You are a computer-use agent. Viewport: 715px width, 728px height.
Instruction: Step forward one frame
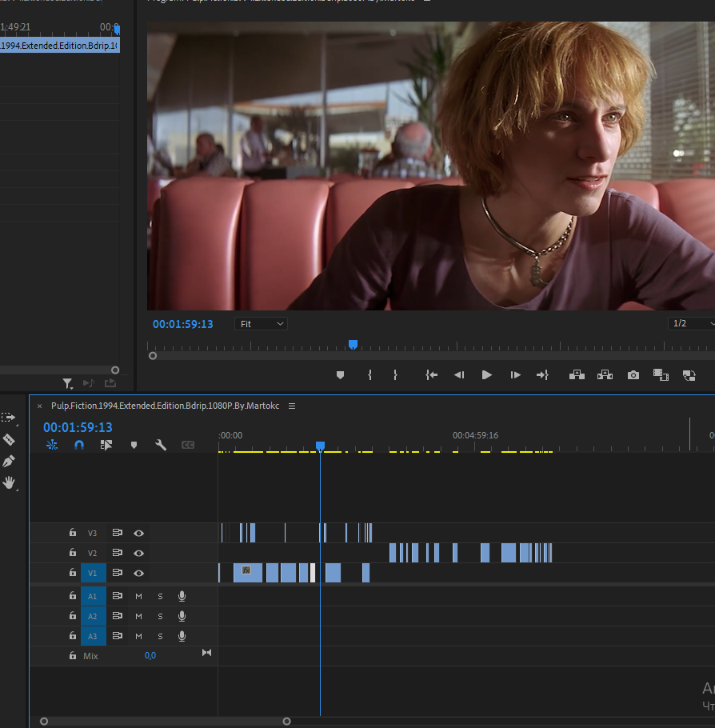pos(515,374)
